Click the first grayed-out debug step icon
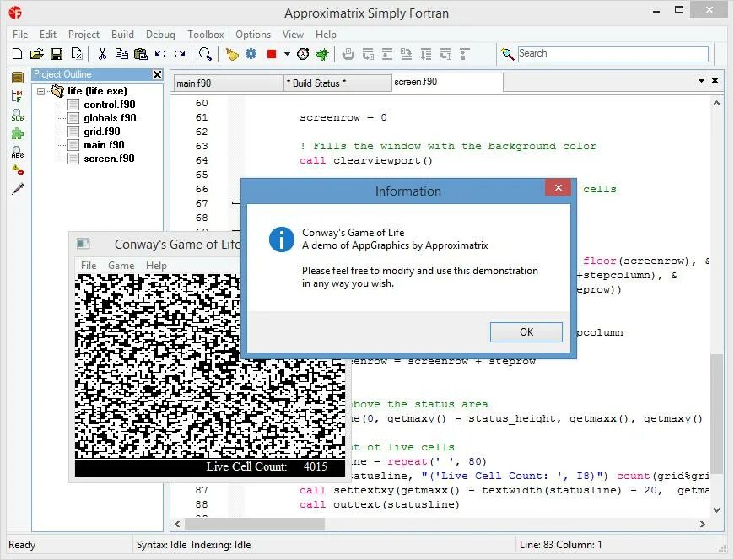734x560 pixels. [348, 54]
